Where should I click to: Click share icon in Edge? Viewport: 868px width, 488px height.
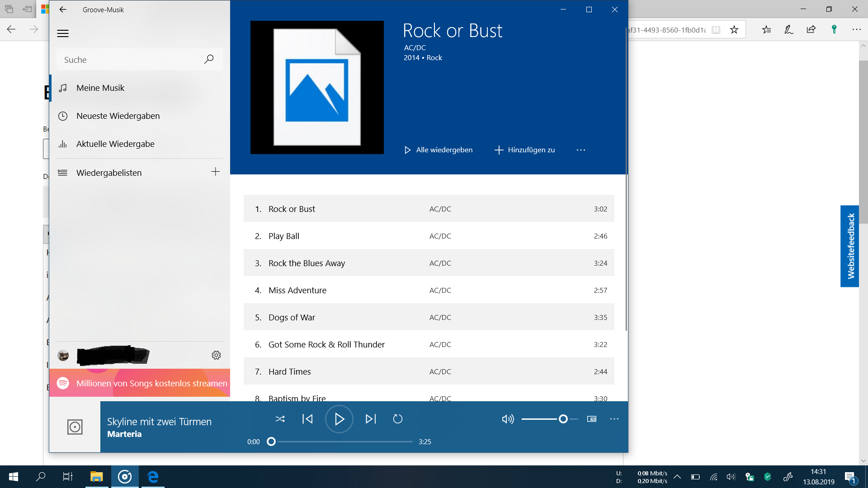click(811, 29)
